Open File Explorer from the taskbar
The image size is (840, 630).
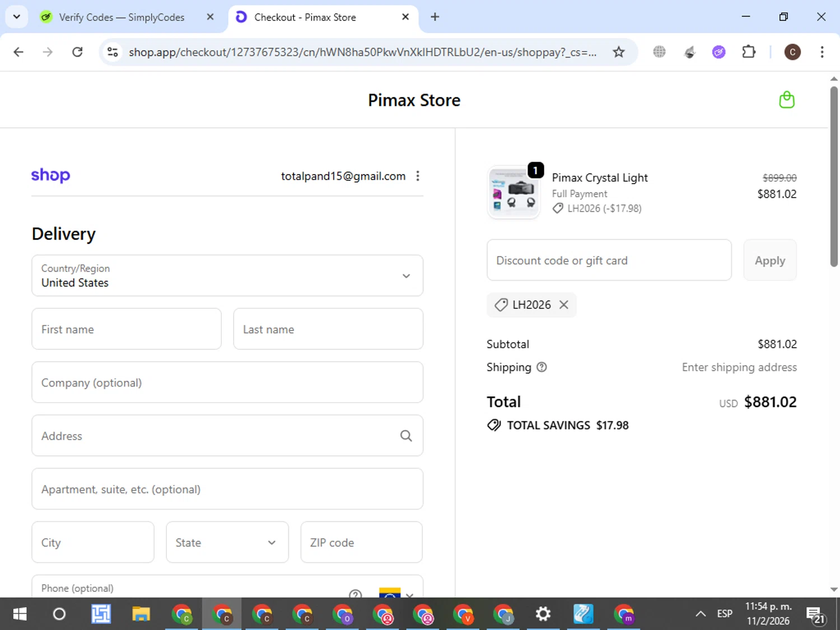tap(141, 614)
